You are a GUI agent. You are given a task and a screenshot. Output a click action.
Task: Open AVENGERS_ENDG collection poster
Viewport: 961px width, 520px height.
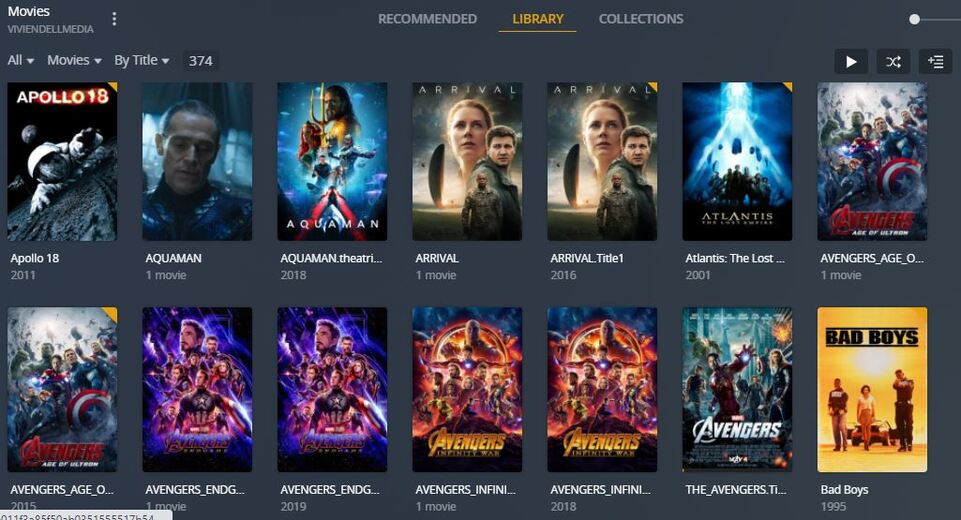[197, 389]
